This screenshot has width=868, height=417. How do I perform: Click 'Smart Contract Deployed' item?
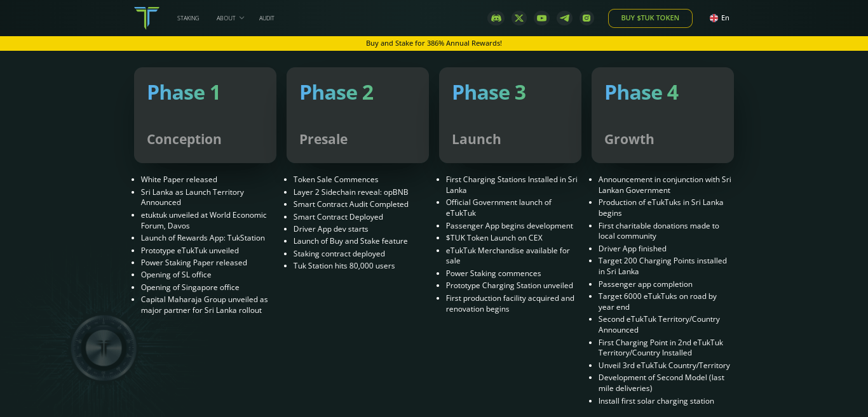pos(338,217)
